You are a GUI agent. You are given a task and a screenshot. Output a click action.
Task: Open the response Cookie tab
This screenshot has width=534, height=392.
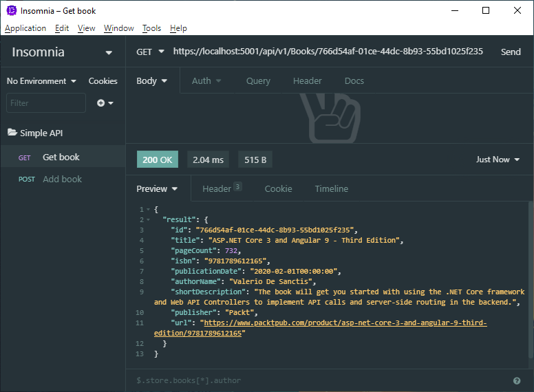278,189
